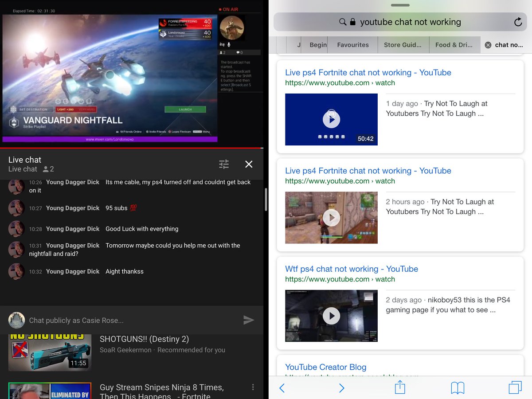Tap the red video progress bar
The width and height of the screenshot is (532, 399).
point(132,148)
